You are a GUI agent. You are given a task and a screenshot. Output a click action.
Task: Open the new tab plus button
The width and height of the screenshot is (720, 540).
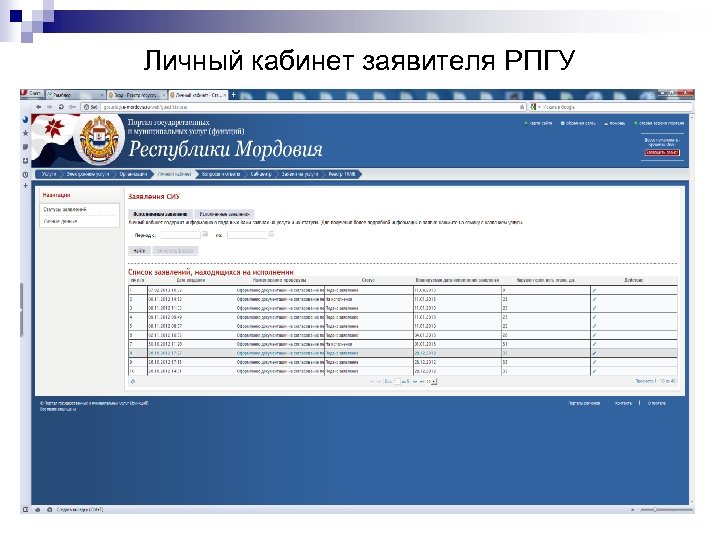tap(233, 95)
